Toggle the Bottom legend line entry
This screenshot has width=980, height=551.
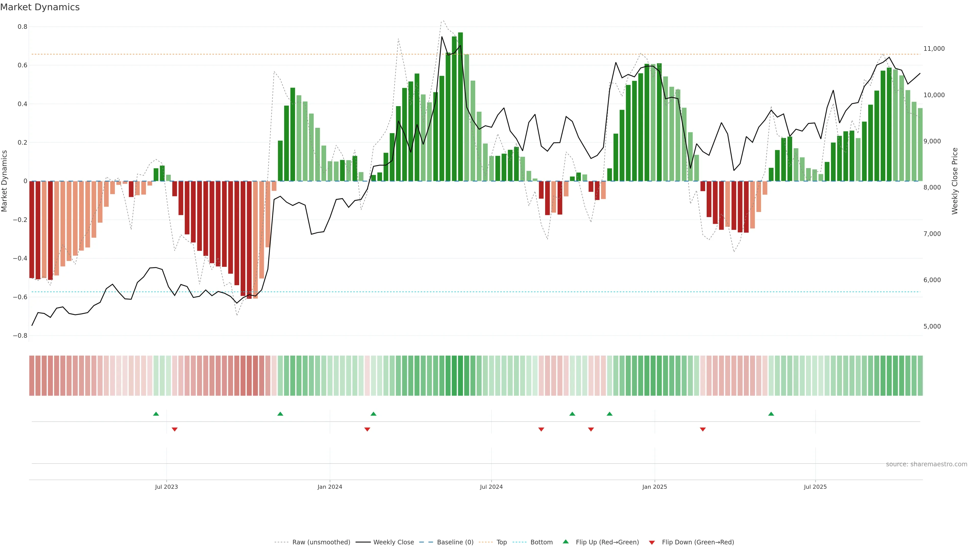[541, 542]
